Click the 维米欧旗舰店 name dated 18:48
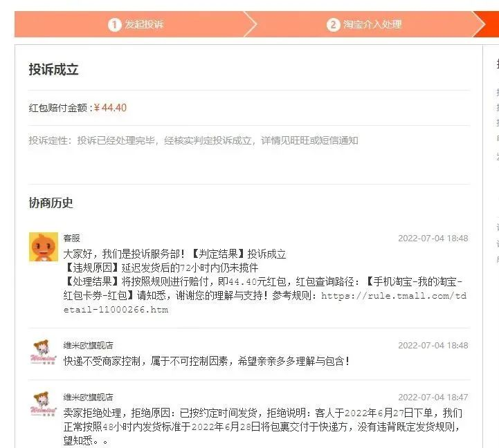Screen dimensions: 499x448 (88, 345)
